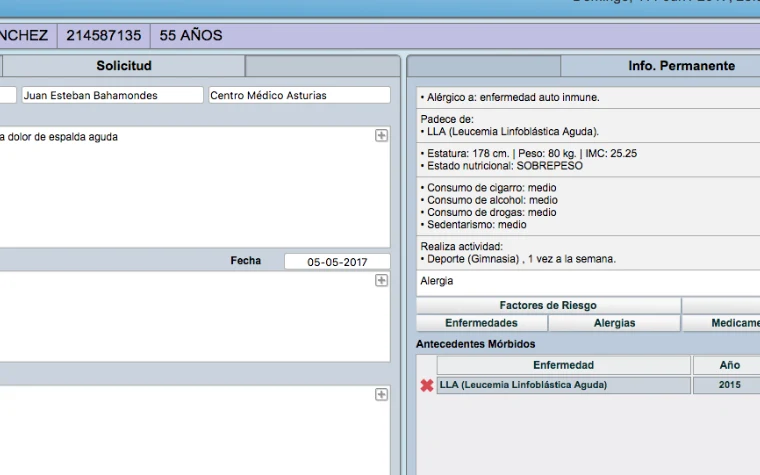760x475 pixels.
Task: Delete the LLA Leucemia row with red X
Action: coord(427,385)
